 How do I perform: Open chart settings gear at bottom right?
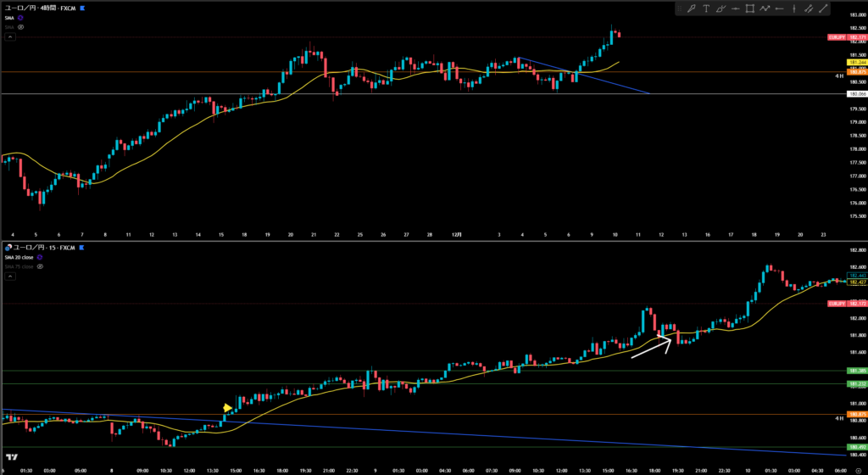point(857,469)
